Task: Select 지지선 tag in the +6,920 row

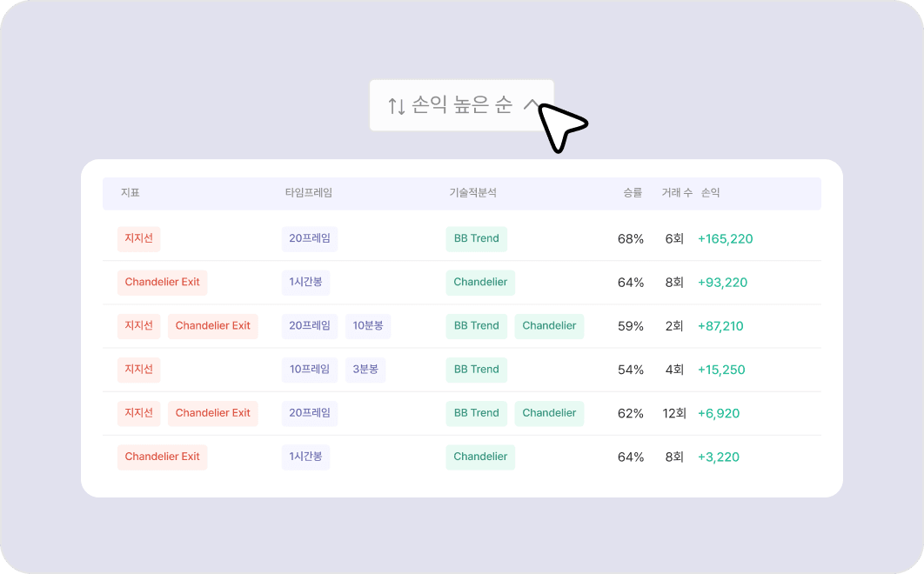Action: point(139,413)
